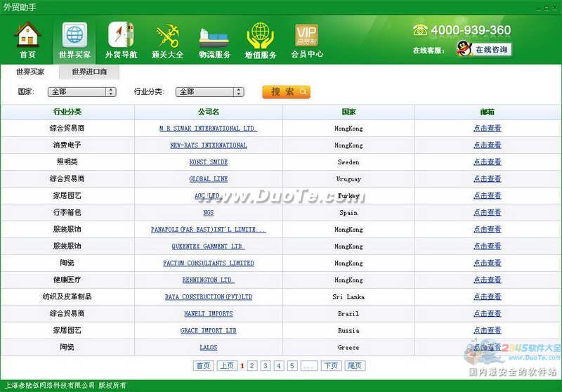Open DAYA CONSTRUCTION(PVT)LTD link
Viewport: 562px width, 392px height.
[x=209, y=296]
